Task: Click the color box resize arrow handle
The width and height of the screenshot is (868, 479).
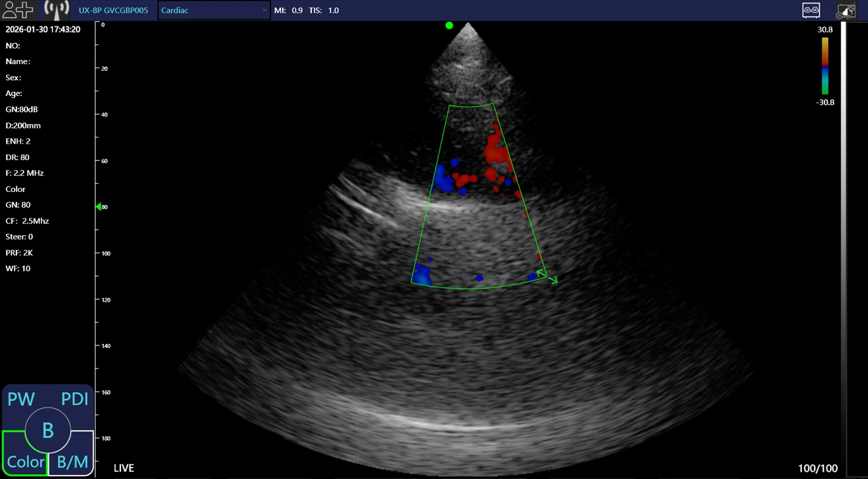Action: pyautogui.click(x=547, y=275)
